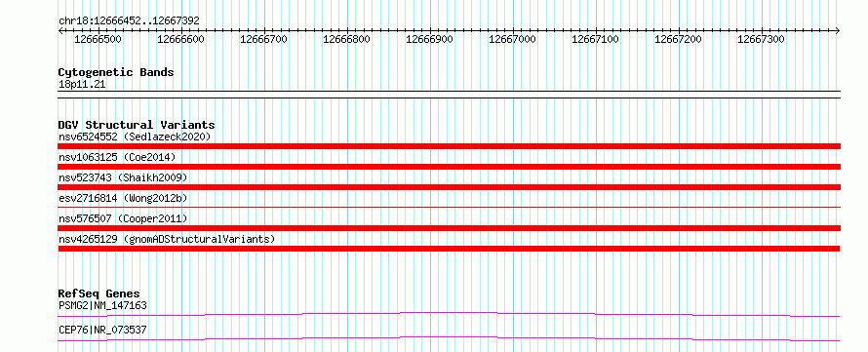Click the ruler's left arrowhead
The width and height of the screenshot is (868, 352).
pyautogui.click(x=60, y=30)
